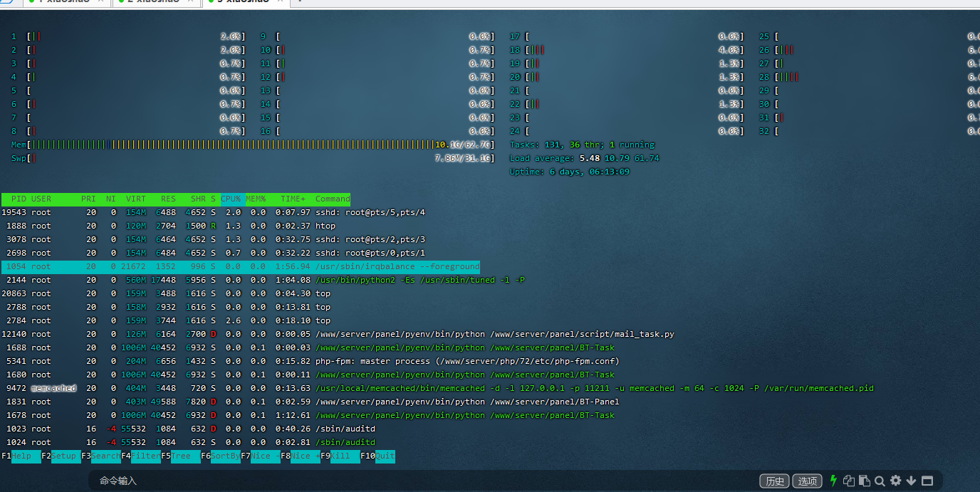Click the Tasks: 131, 36 thr line
Viewport: 980px width, 492px height.
click(582, 145)
